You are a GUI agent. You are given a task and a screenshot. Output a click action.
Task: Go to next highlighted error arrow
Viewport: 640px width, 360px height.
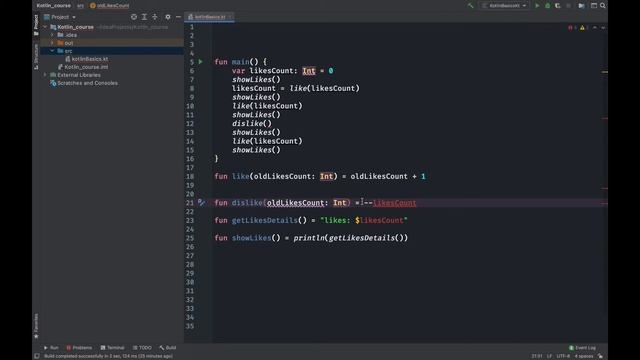[603, 28]
